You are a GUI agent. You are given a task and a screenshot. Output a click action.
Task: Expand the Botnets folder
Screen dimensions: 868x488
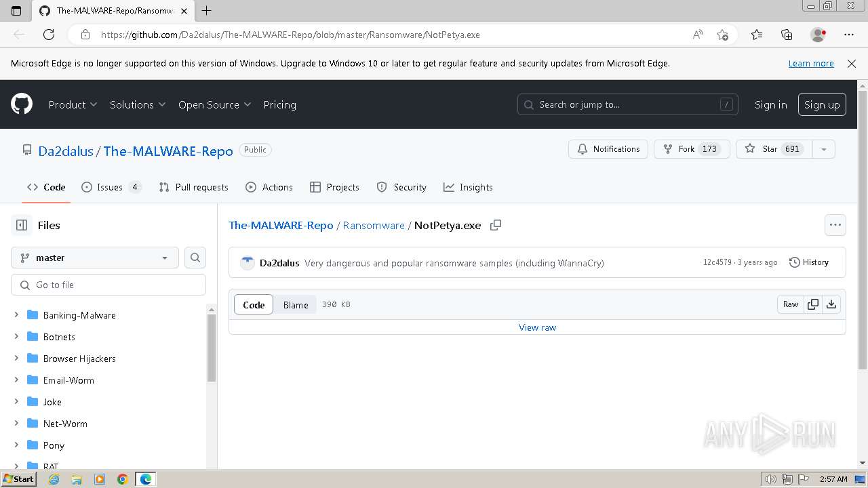coord(16,336)
